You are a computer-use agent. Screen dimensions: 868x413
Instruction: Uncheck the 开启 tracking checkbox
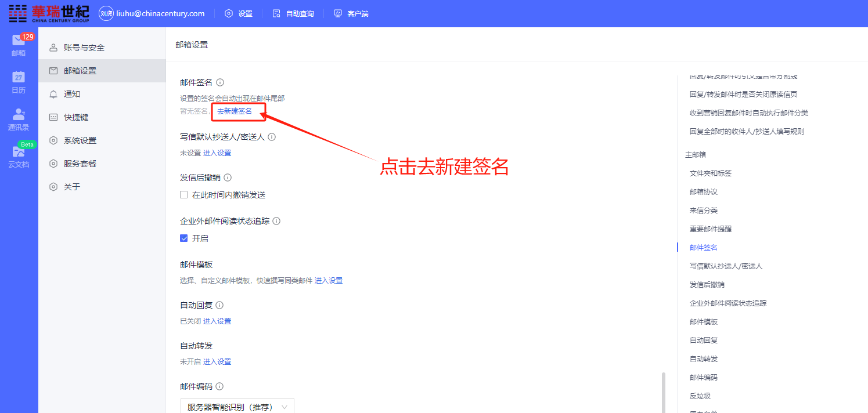coord(184,238)
